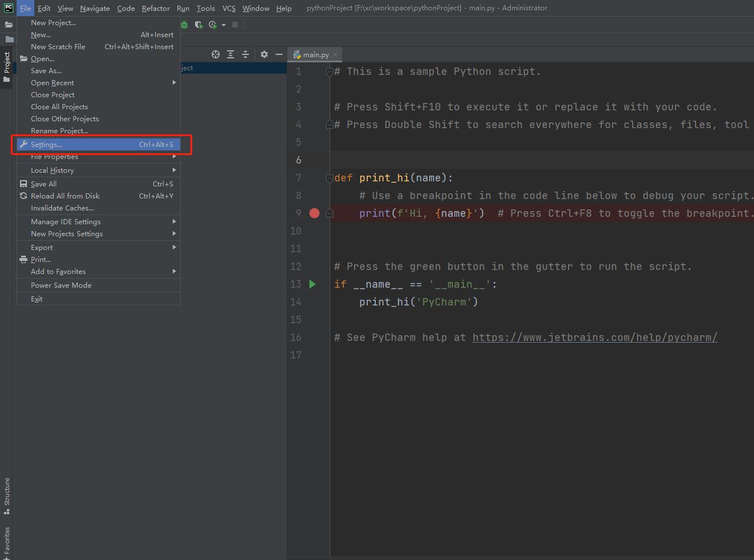
Task: Click the Stop square button in toolbar
Action: [x=235, y=25]
